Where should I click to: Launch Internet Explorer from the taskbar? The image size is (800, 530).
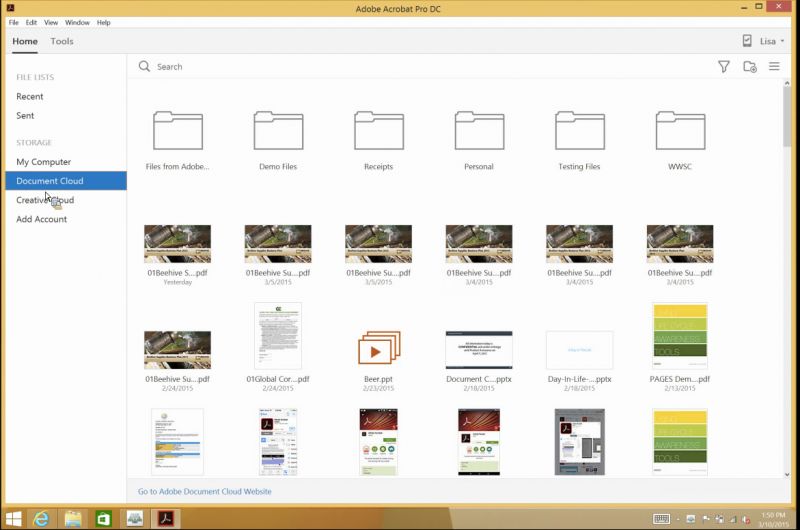(41, 518)
